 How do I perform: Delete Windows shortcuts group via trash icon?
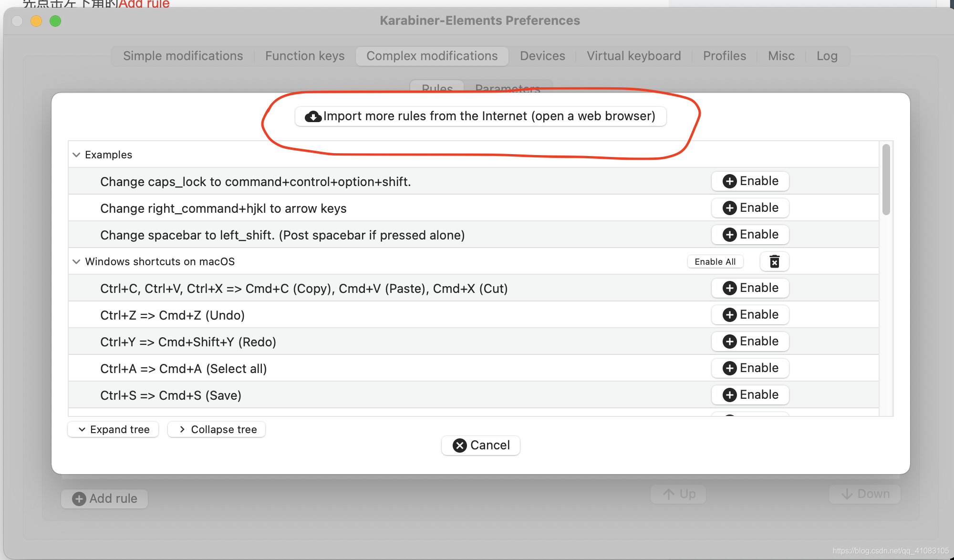click(774, 261)
